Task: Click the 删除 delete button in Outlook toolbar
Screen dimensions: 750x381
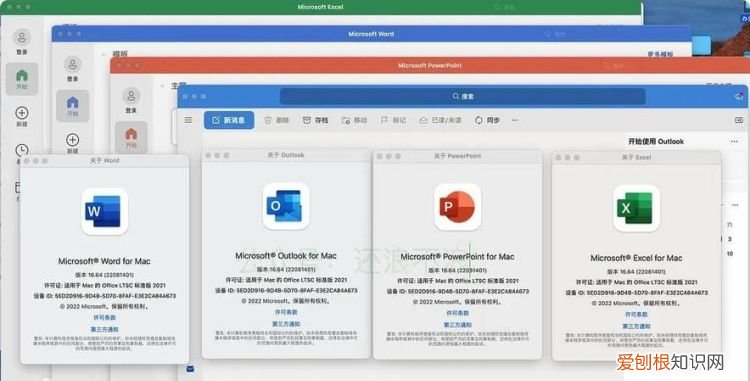Action: [x=277, y=120]
